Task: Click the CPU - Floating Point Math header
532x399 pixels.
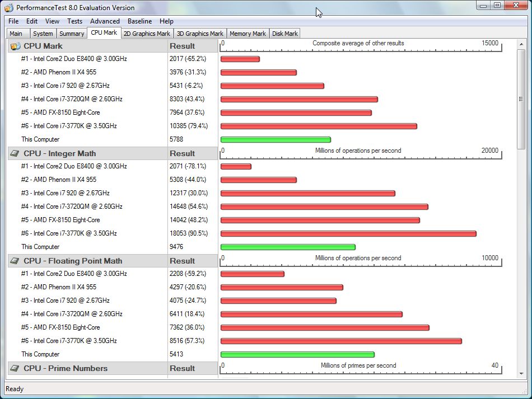Action: [x=87, y=261]
